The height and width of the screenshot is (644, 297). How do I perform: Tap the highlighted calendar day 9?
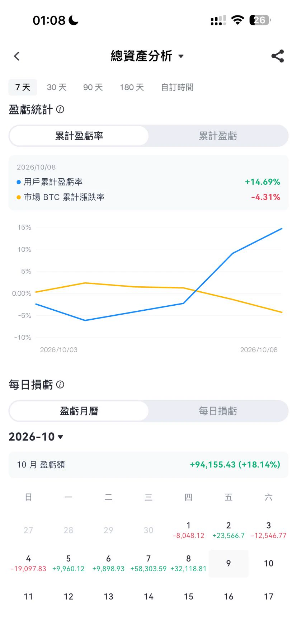pyautogui.click(x=228, y=563)
